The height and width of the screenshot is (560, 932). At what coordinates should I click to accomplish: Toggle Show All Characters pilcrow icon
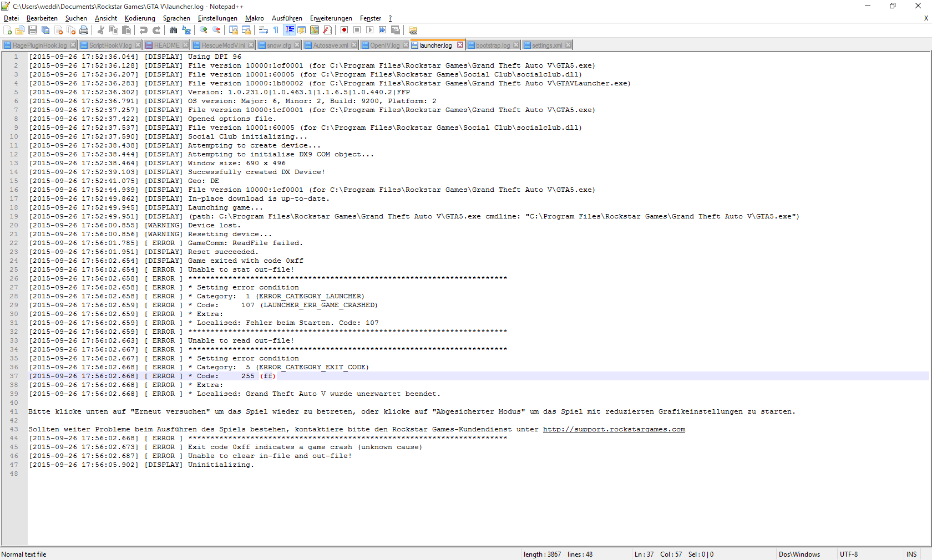(276, 30)
